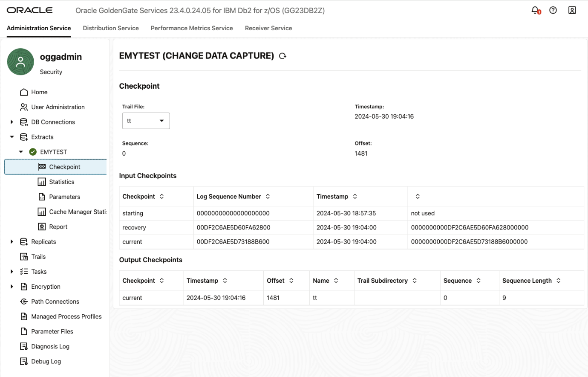Open the notifications bell
Image resolution: width=588 pixels, height=377 pixels.
point(534,10)
